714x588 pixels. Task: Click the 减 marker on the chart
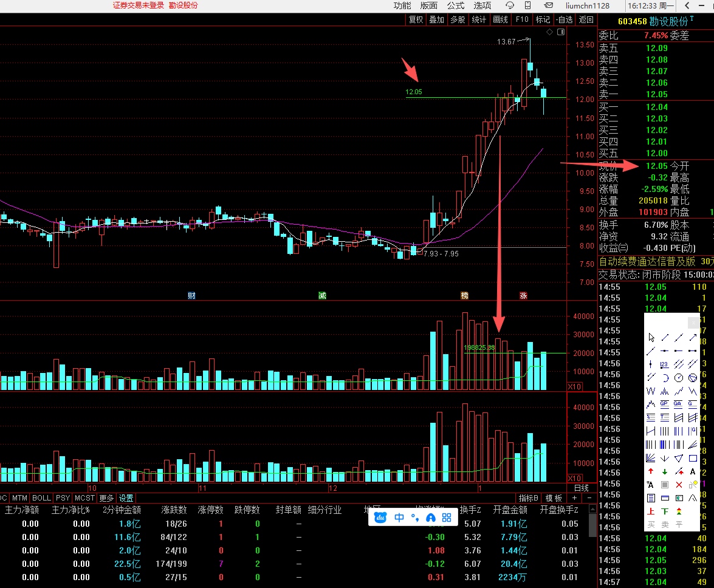point(323,296)
